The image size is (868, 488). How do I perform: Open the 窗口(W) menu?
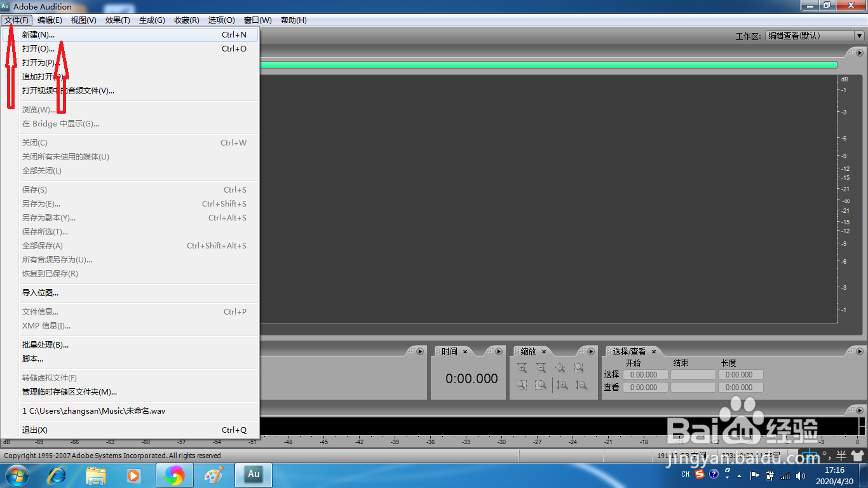257,20
